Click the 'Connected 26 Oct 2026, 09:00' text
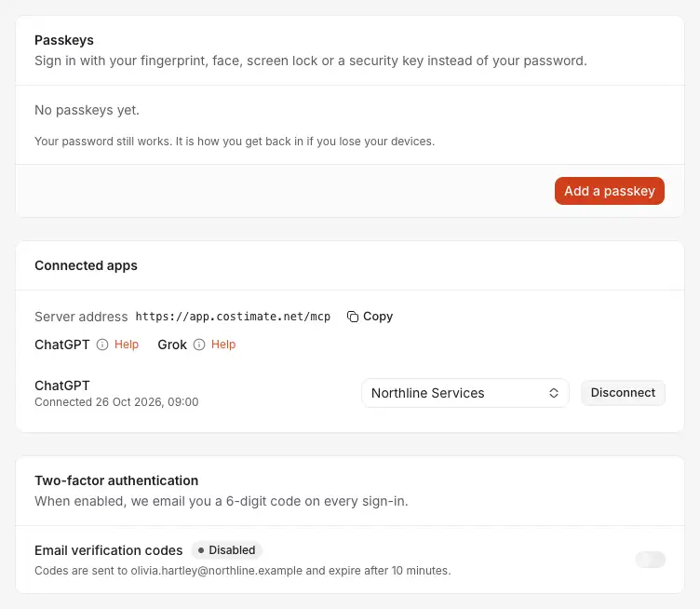The image size is (700, 609). (x=116, y=402)
